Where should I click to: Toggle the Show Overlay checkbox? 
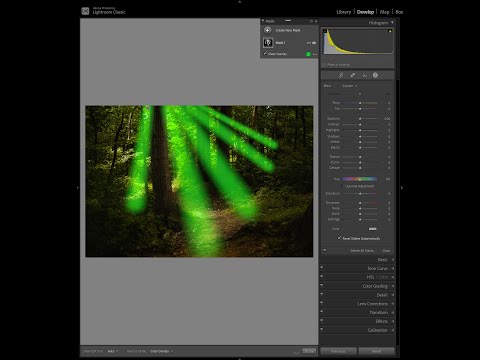click(265, 53)
